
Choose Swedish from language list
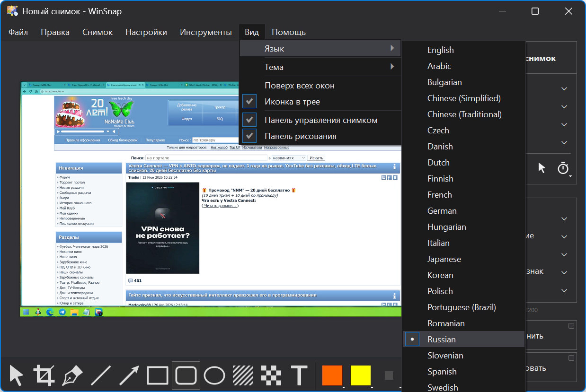click(463, 386)
